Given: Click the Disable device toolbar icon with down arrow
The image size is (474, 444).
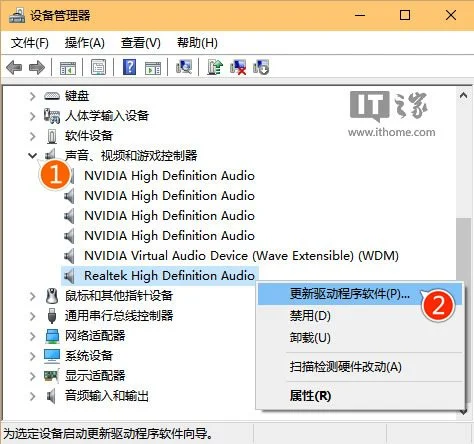Looking at the screenshot, I should pos(261,68).
